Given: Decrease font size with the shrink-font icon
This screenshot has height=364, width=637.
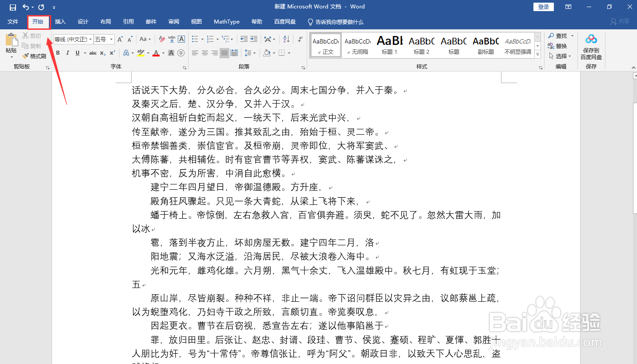Looking at the screenshot, I should coord(130,40).
